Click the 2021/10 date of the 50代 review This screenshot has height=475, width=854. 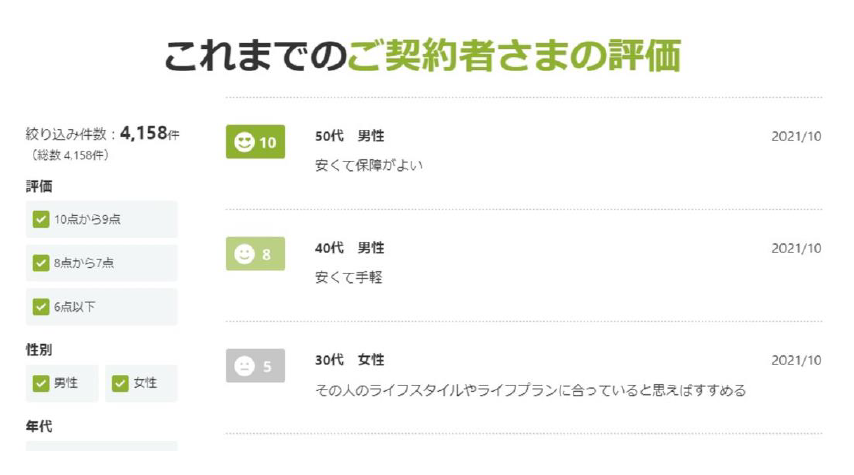point(796,136)
